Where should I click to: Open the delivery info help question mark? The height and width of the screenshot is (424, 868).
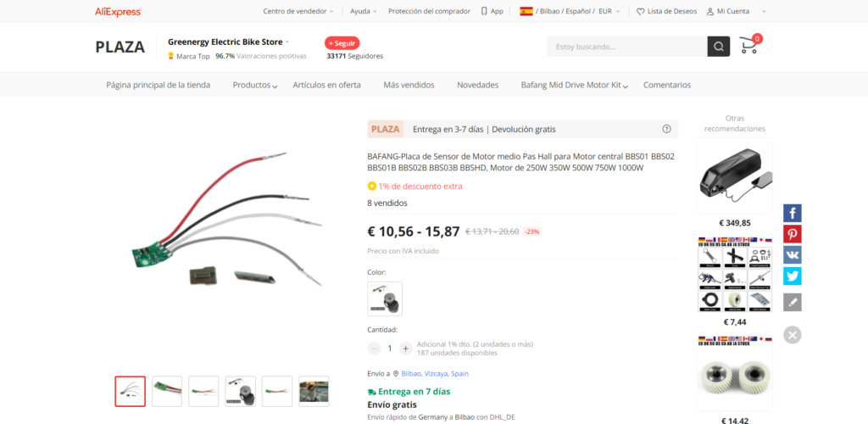tap(666, 129)
